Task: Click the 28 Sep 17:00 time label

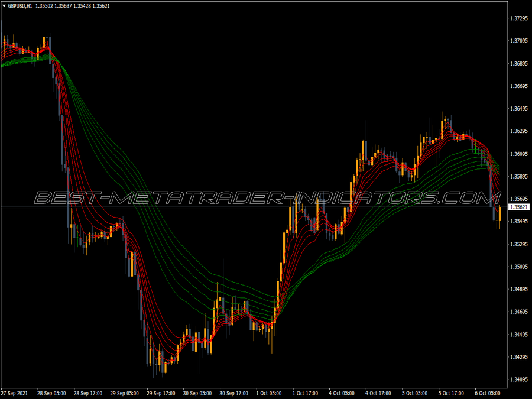Action: 88,393
